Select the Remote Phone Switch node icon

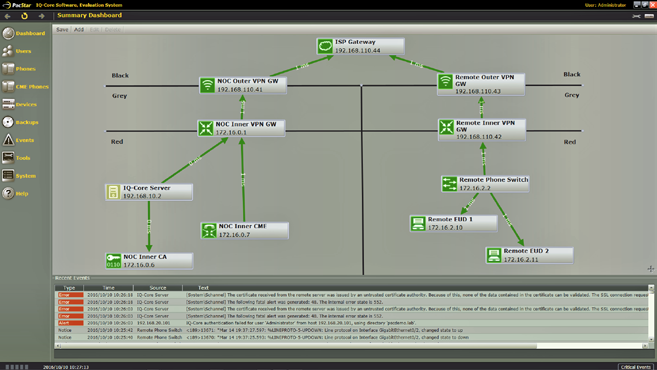tap(450, 184)
